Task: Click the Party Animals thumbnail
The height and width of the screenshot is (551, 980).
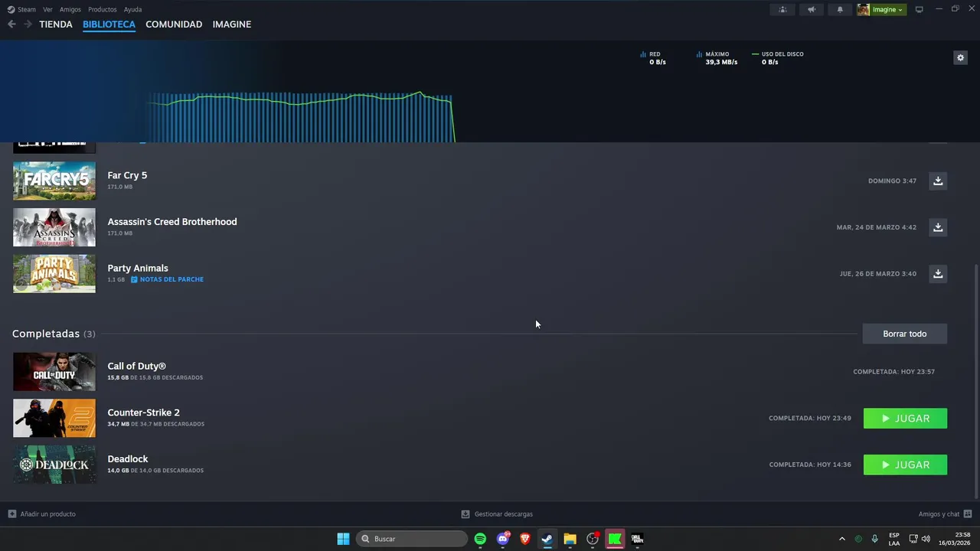Action: [x=54, y=273]
